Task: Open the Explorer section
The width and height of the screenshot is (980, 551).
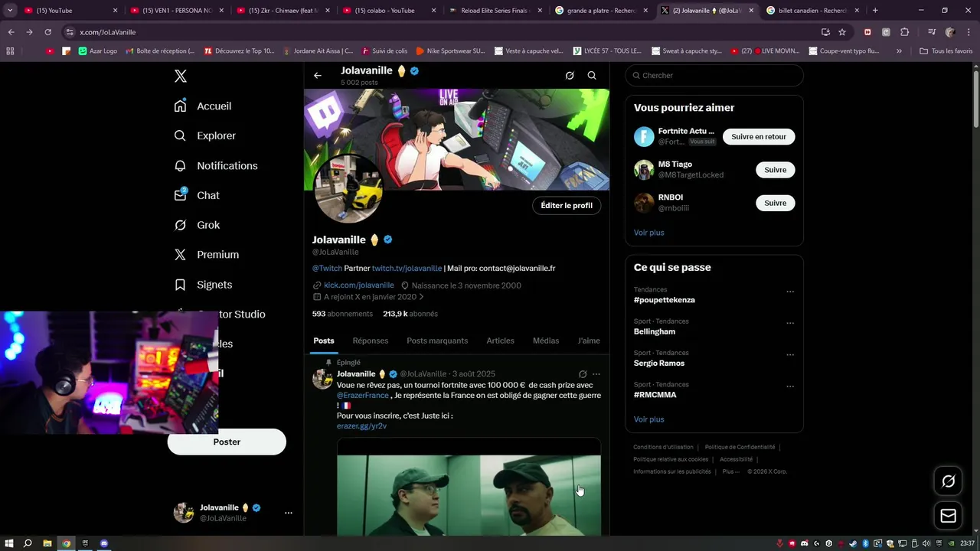Action: (205, 135)
